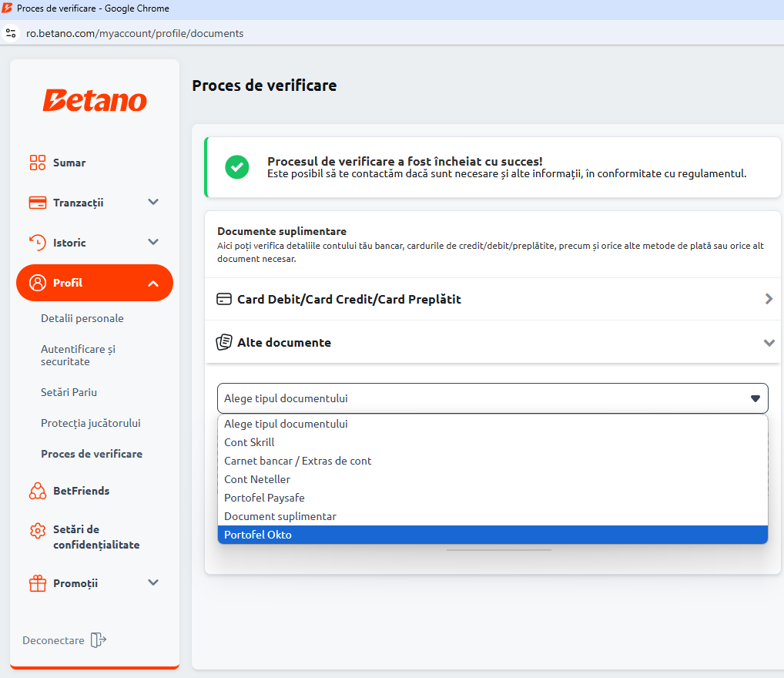Click the Tranzacții sidebar label
784x678 pixels.
pyautogui.click(x=79, y=203)
